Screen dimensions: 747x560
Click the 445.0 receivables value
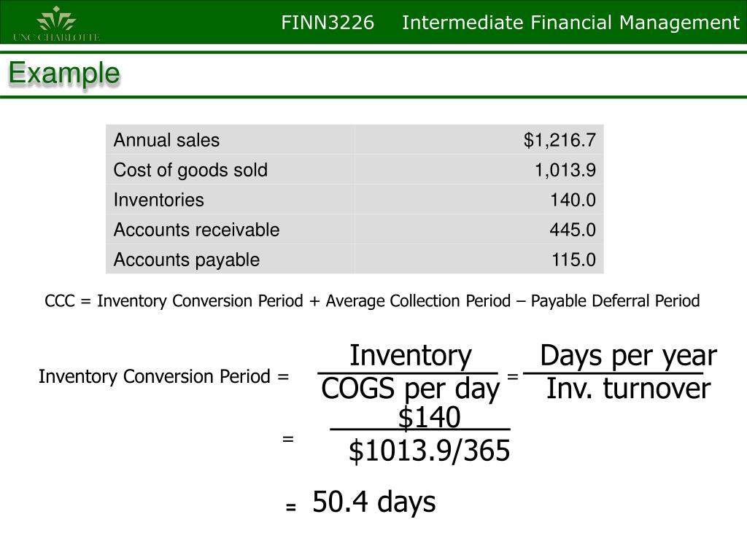573,230
